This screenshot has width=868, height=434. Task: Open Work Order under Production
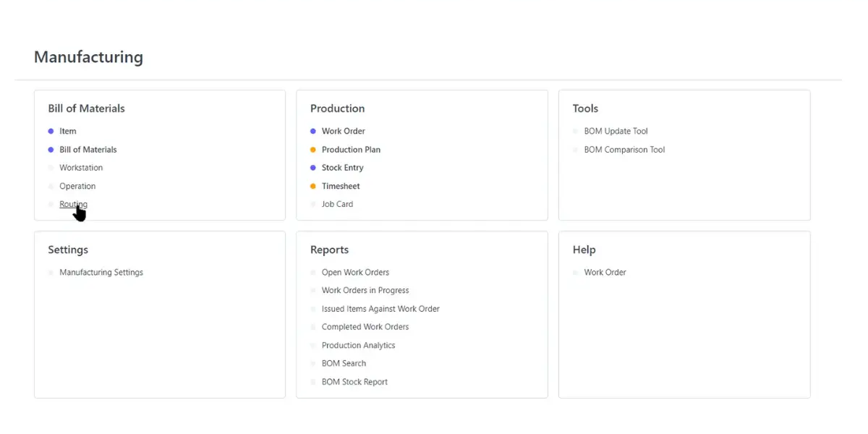pos(343,132)
